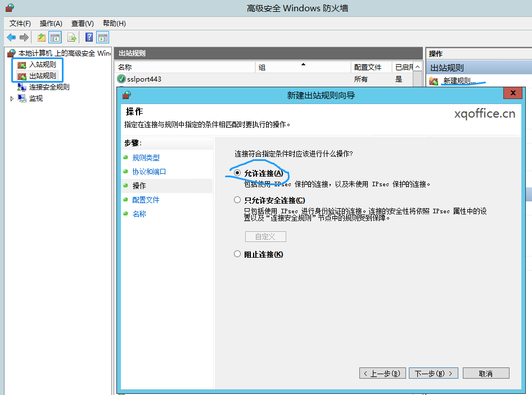Viewport: 532px width, 395px height.
Task: Click the 上一步(B) button
Action: (x=382, y=373)
